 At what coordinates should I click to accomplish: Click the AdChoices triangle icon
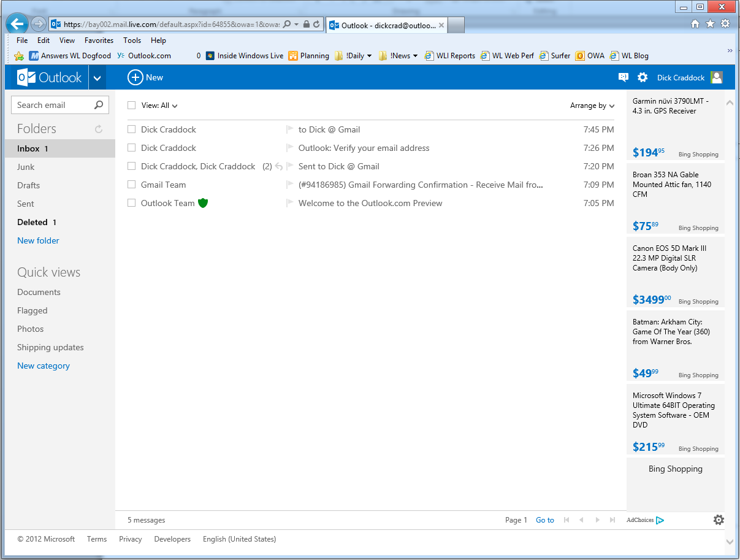660,520
